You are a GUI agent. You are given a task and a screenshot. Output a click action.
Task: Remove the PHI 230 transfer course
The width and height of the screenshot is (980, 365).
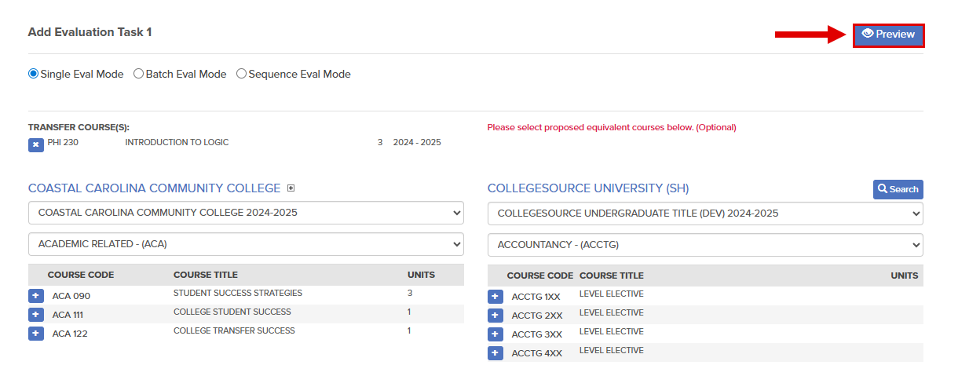coord(36,145)
